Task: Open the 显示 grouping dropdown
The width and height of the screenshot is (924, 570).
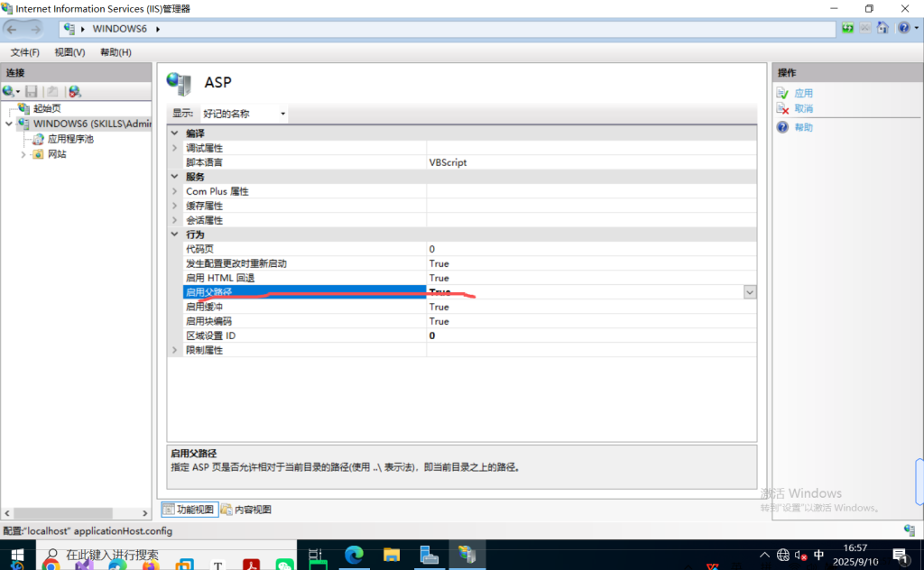Action: click(244, 114)
